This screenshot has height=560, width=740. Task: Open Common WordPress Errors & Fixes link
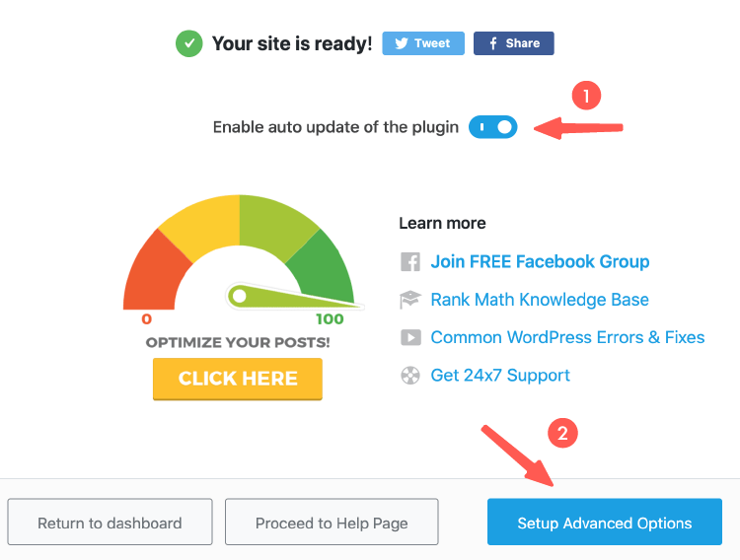[567, 337]
